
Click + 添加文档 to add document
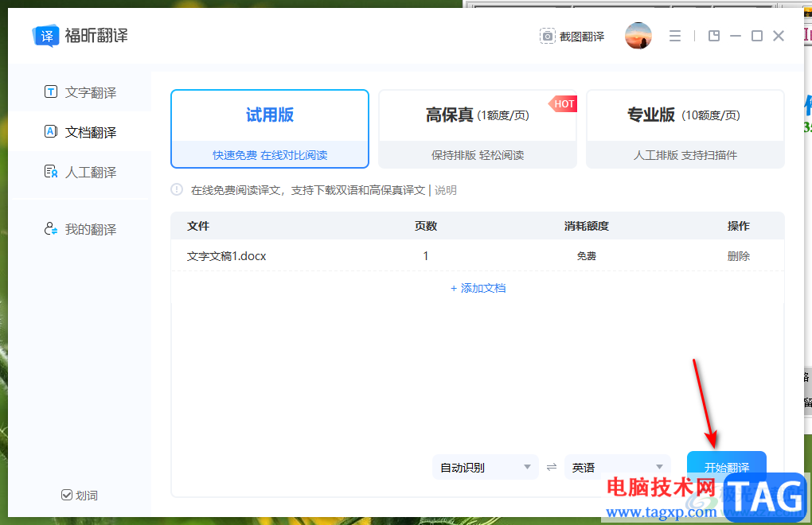click(x=478, y=288)
